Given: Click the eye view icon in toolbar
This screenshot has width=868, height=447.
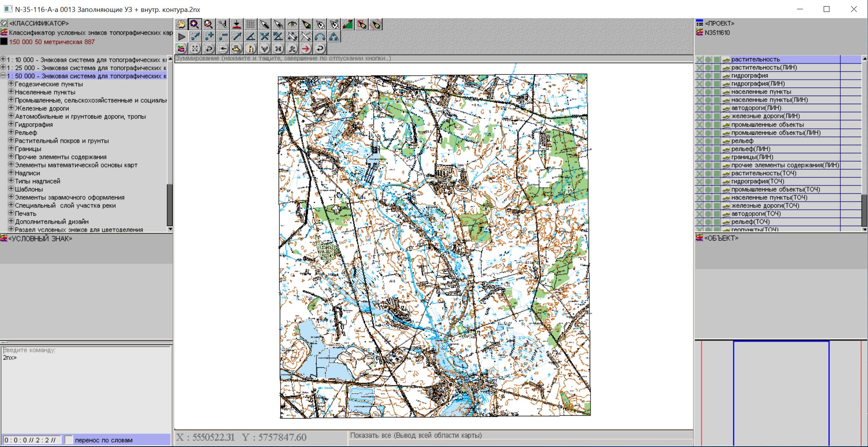Looking at the screenshot, I should 292,25.
